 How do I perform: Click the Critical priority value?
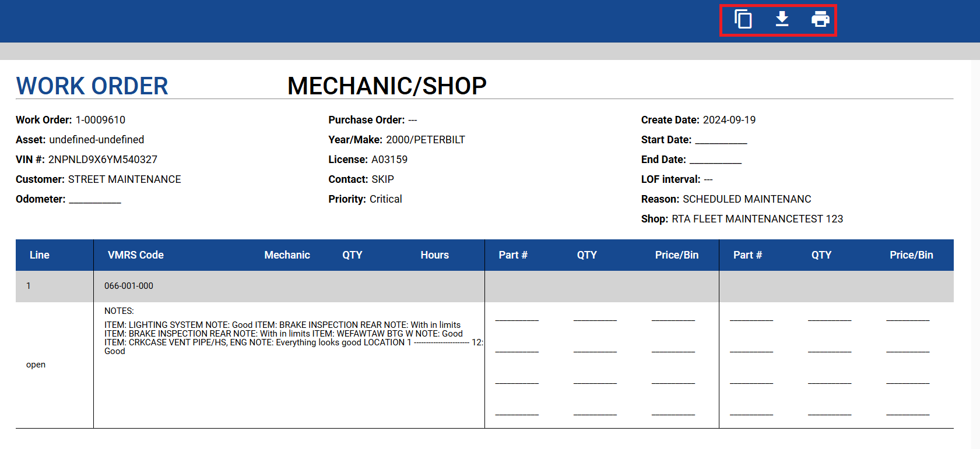(x=385, y=199)
